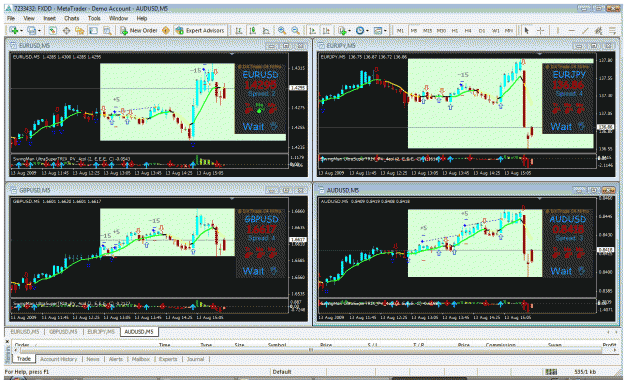Screen dimensions: 625x380
Task: Open the Navigator folder-star icon
Action: [80, 30]
